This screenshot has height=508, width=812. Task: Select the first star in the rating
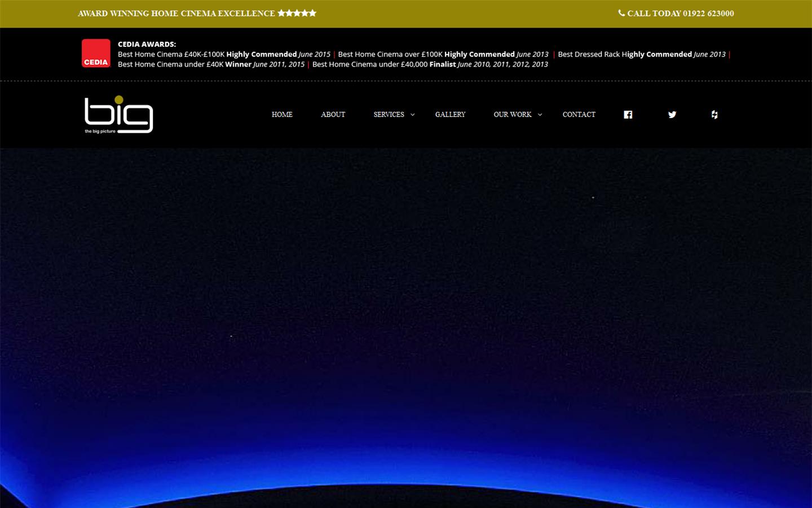coord(281,12)
